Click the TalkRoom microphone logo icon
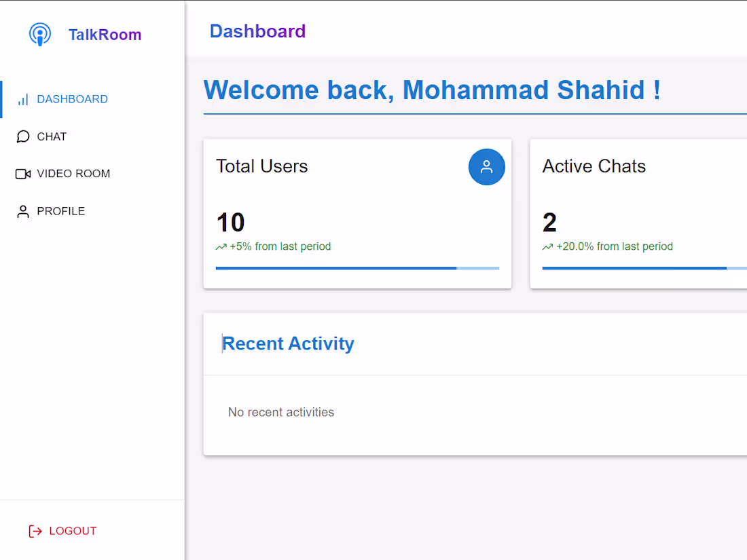Viewport: 747px width, 560px height. [x=40, y=34]
